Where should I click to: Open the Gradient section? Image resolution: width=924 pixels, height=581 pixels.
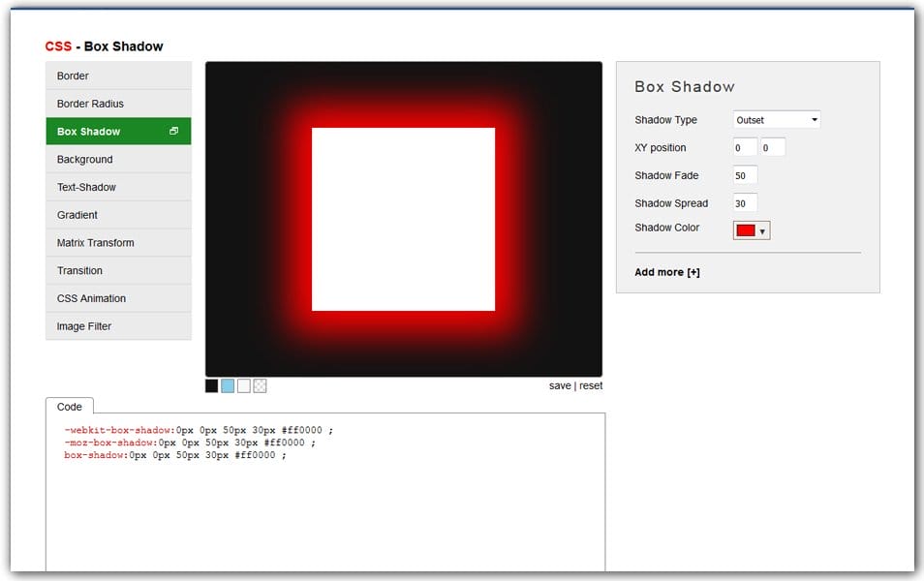click(77, 214)
